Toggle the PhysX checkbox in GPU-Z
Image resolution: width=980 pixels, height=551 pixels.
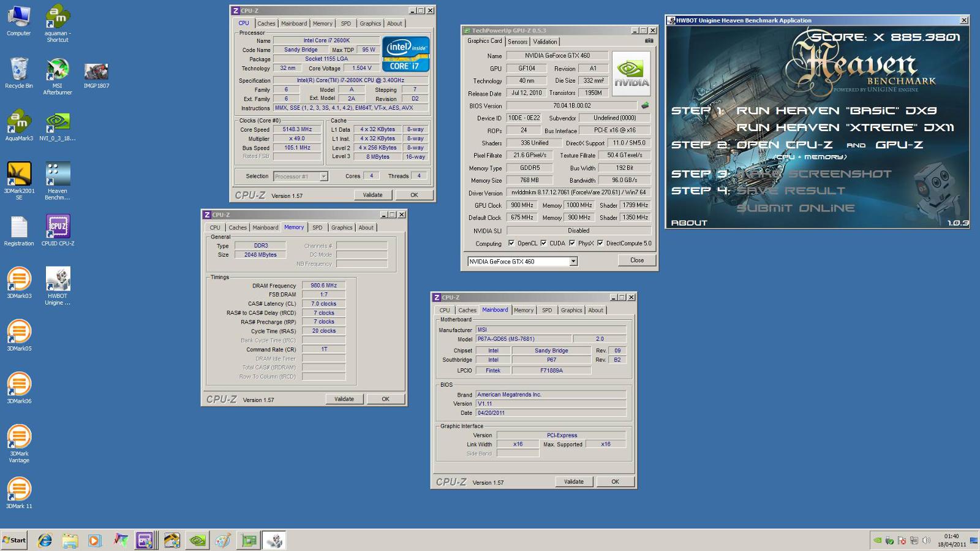click(x=572, y=243)
